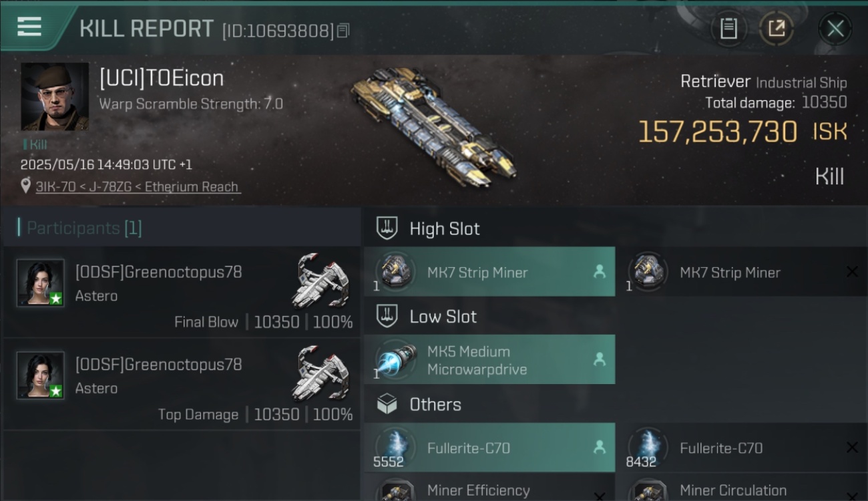Select the highlighted MK7 Strip Miner module

(x=489, y=272)
